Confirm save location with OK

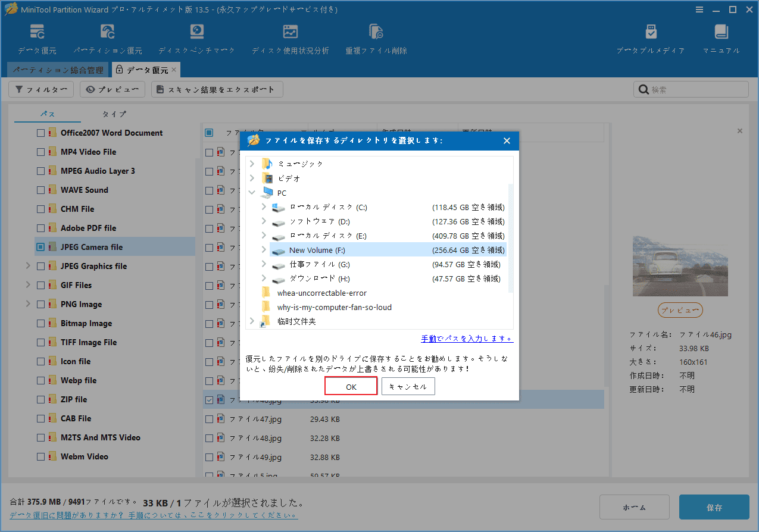(351, 386)
